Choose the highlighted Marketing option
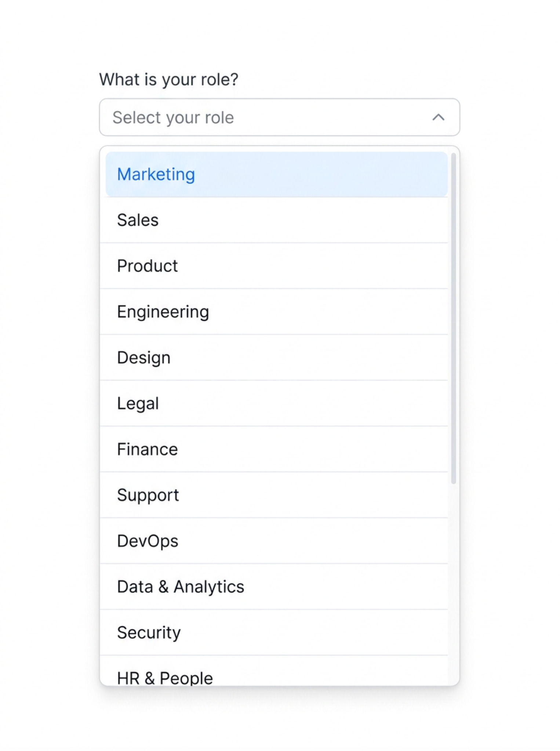 (x=276, y=174)
